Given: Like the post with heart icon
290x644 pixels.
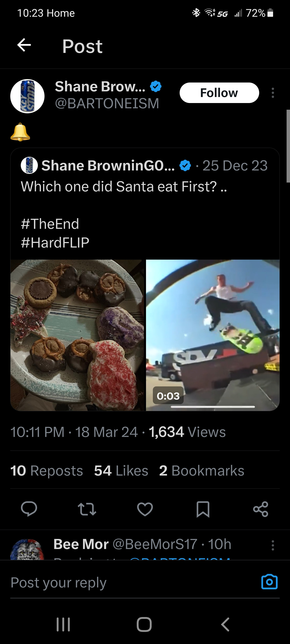Looking at the screenshot, I should click(145, 509).
